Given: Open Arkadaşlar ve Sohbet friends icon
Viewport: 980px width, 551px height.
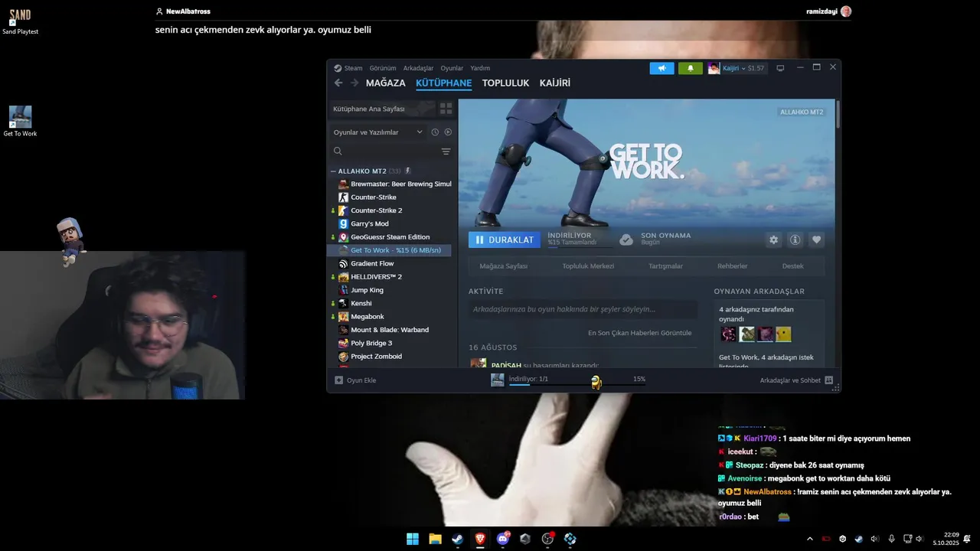Looking at the screenshot, I should point(829,380).
